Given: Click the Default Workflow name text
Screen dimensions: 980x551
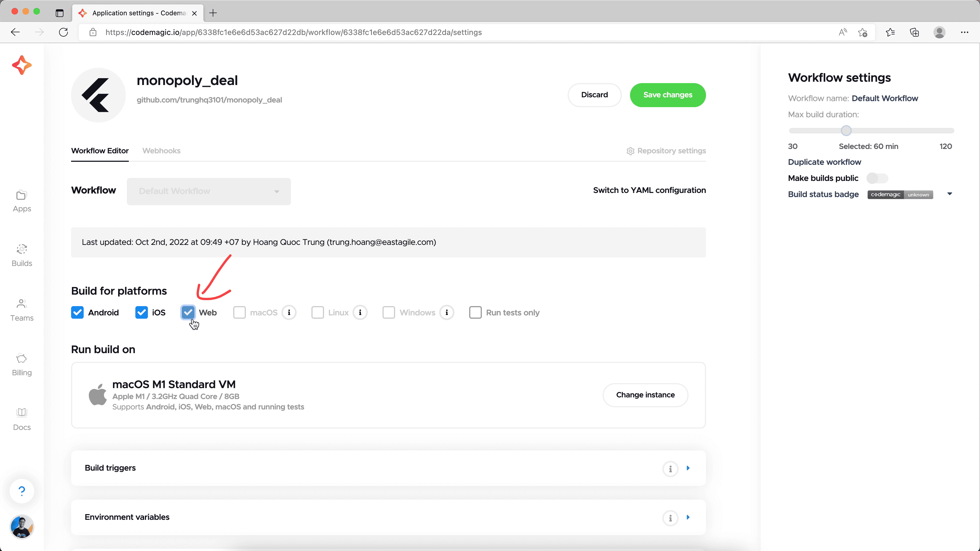Looking at the screenshot, I should (885, 98).
